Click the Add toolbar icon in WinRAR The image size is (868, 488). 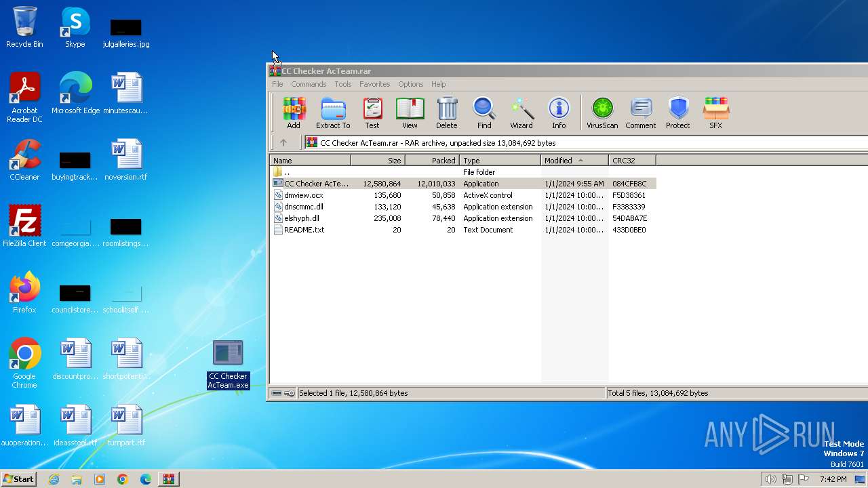pyautogui.click(x=294, y=113)
